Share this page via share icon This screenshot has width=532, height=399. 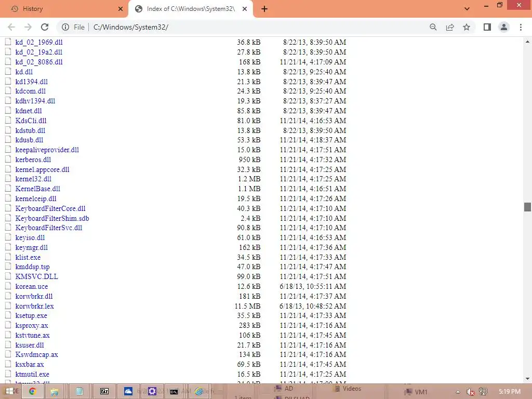(x=450, y=27)
